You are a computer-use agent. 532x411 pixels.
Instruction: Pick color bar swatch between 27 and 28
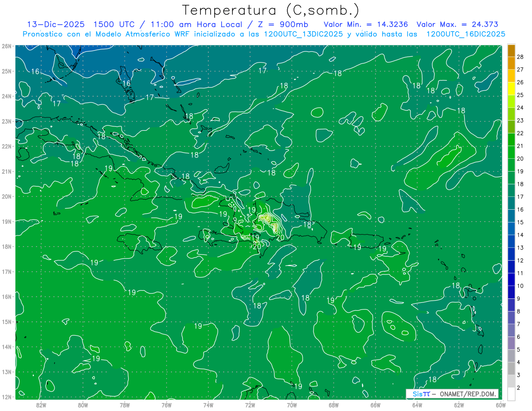[511, 63]
